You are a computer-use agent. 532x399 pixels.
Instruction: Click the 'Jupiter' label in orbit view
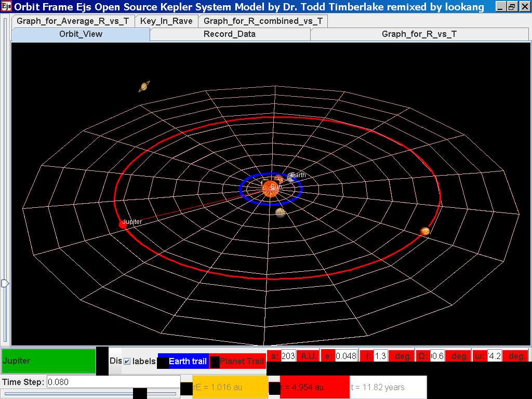click(x=132, y=221)
